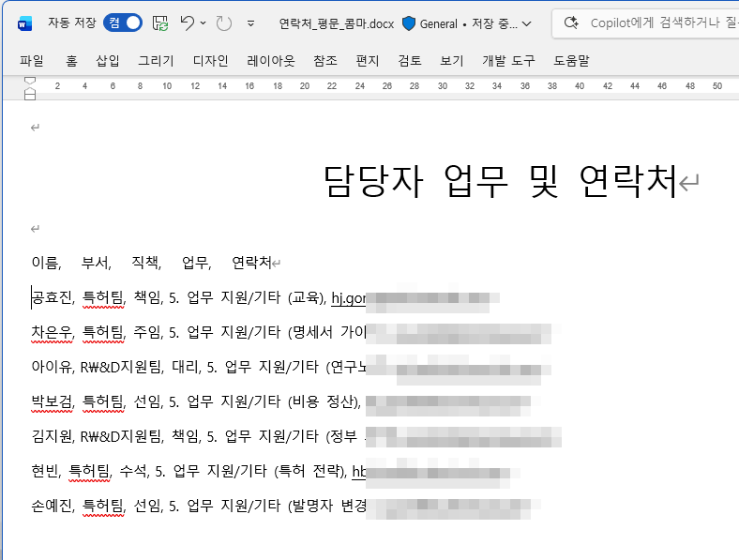This screenshot has width=739, height=560.
Task: Click the header word 업무,
Action: 197,262
